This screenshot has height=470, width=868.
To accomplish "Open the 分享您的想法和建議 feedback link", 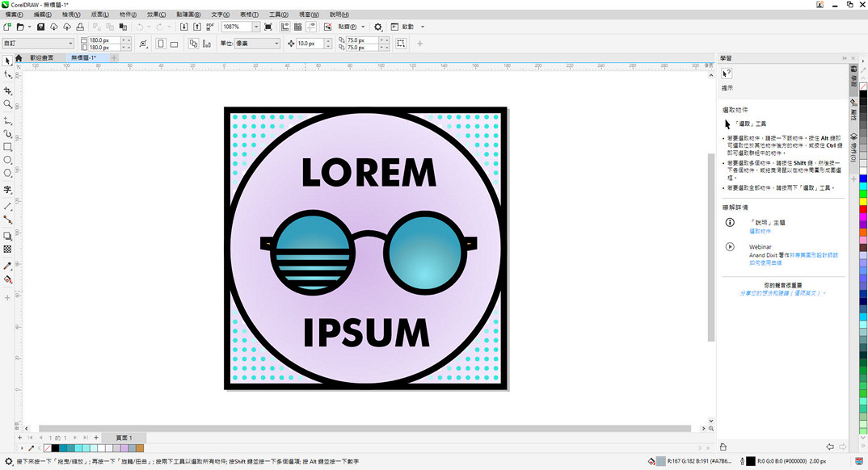I will pos(783,293).
